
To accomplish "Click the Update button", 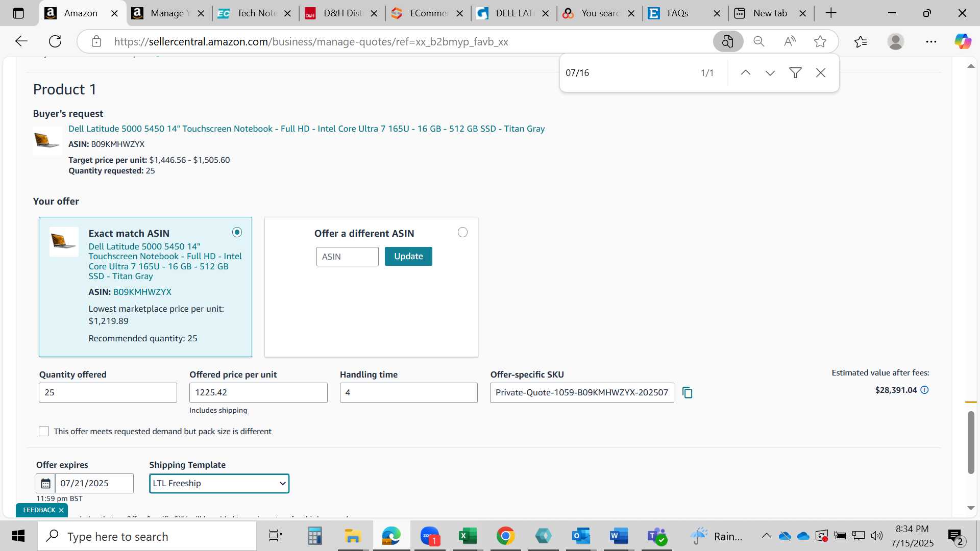I will pos(408,256).
